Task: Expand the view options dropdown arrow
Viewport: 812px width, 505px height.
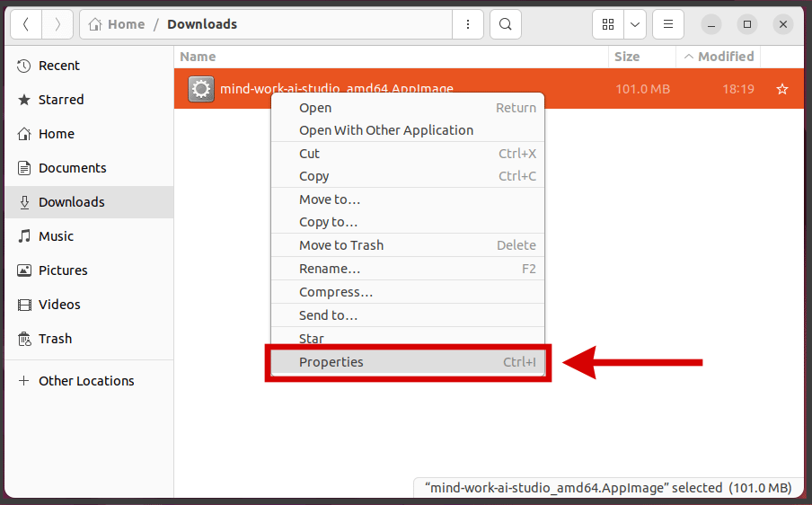Action: tap(634, 24)
